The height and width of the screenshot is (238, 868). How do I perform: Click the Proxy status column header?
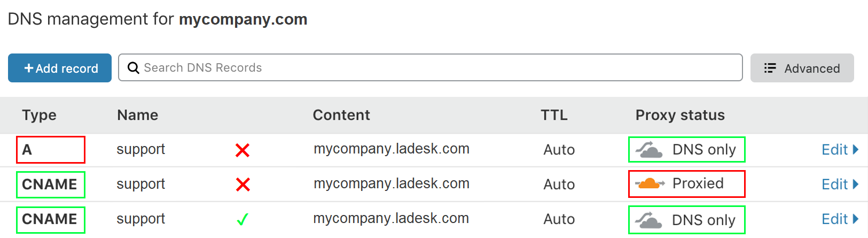pyautogui.click(x=679, y=115)
